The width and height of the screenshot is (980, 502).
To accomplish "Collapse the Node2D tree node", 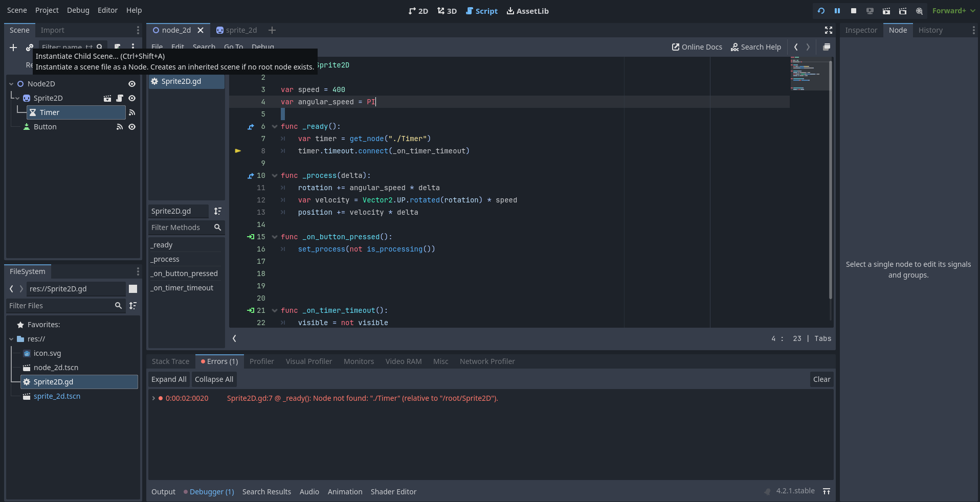I will [11, 84].
